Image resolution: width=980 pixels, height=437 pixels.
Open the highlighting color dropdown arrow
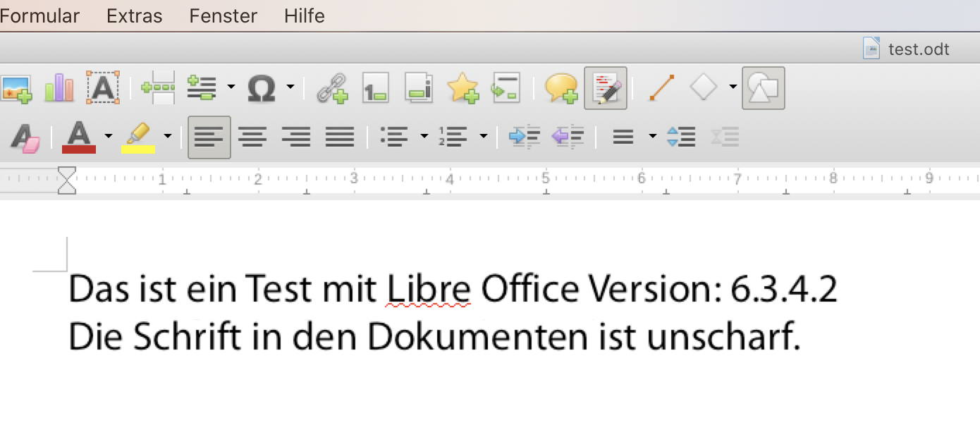point(167,137)
